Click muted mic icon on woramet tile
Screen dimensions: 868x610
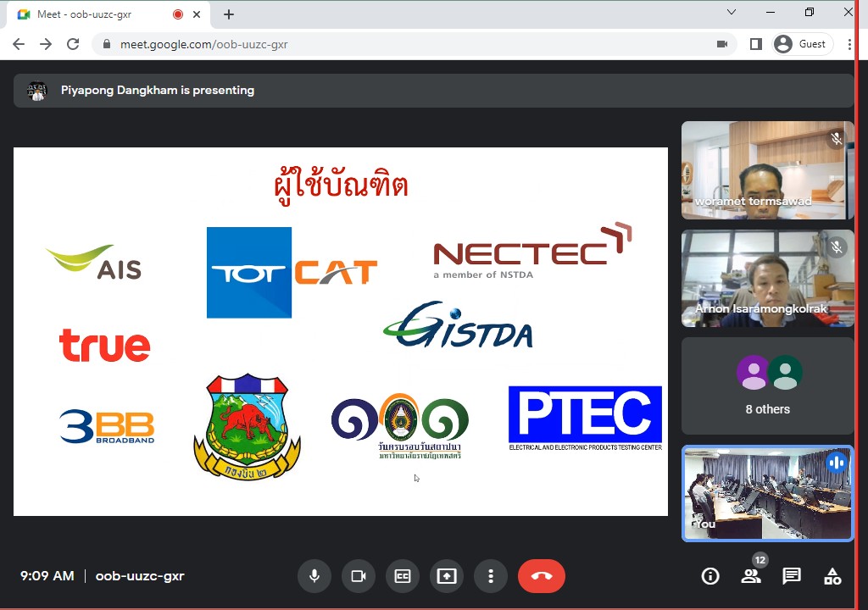(837, 138)
